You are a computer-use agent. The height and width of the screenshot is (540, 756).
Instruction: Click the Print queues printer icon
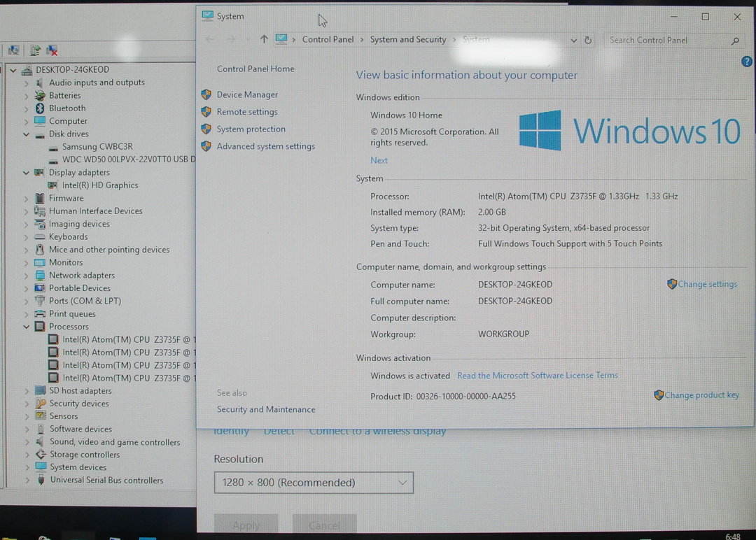[40, 313]
